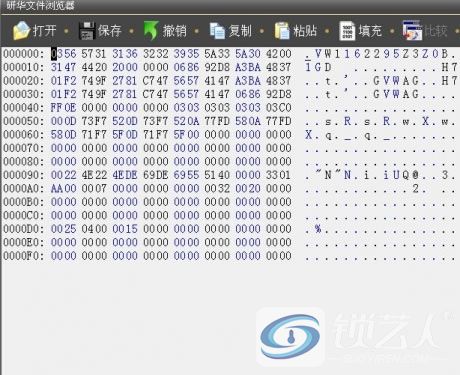The width and height of the screenshot is (460, 375).
Task: Click the 000090 row offset label
Action: tap(23, 175)
